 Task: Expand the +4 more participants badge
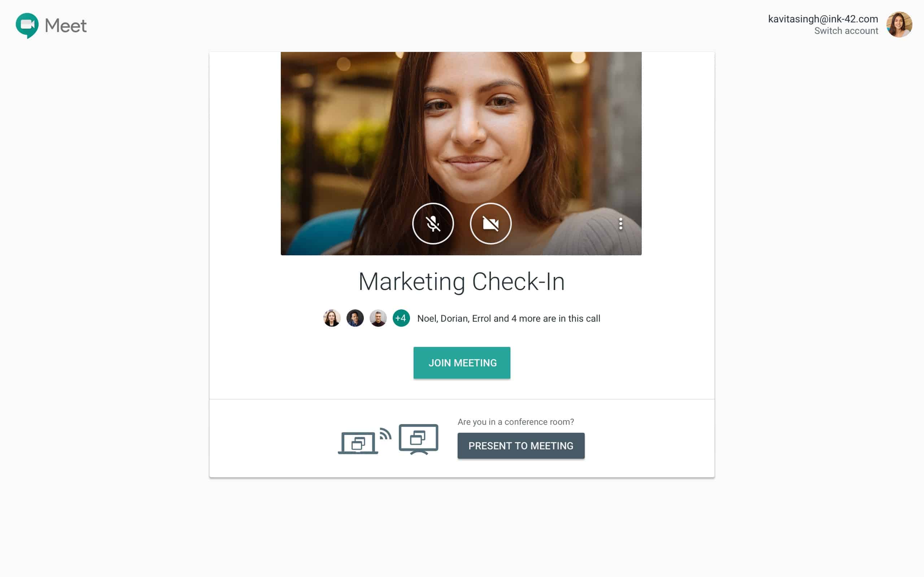pos(401,318)
